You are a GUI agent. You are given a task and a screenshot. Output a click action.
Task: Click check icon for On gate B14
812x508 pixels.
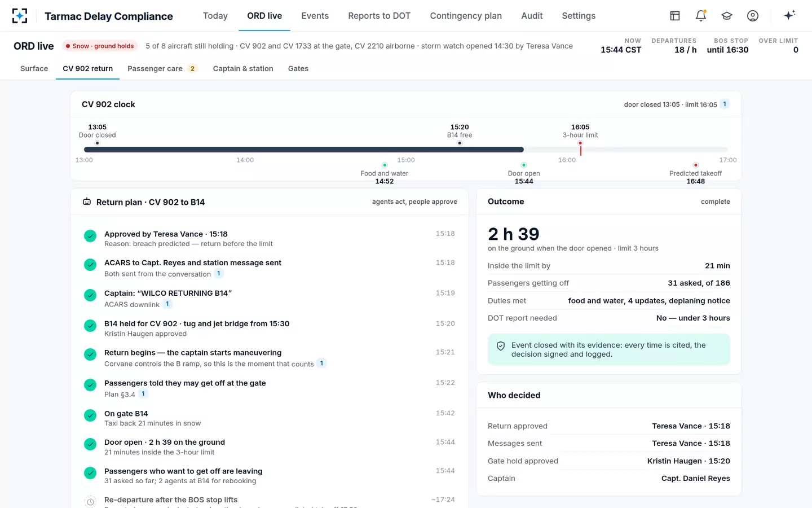click(90, 415)
